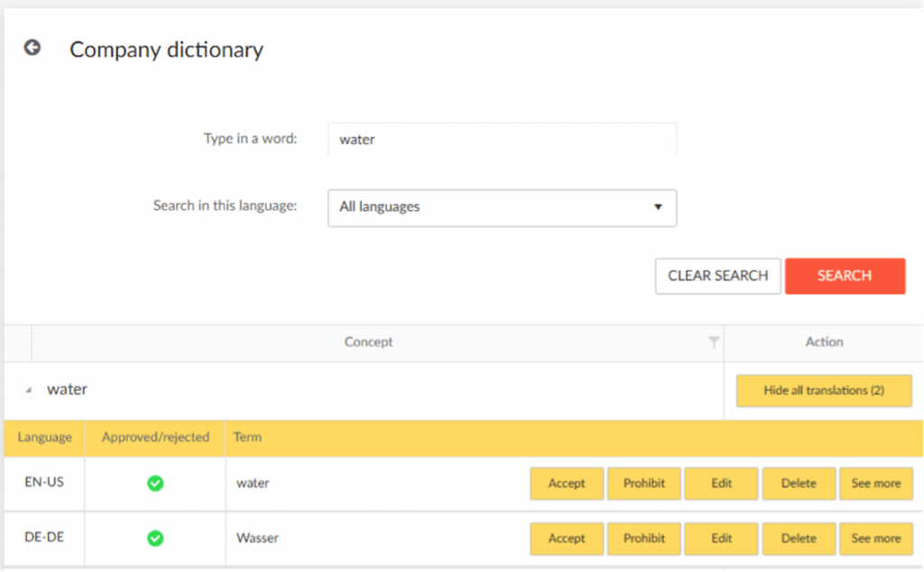Edit the EN-US term water

click(721, 484)
